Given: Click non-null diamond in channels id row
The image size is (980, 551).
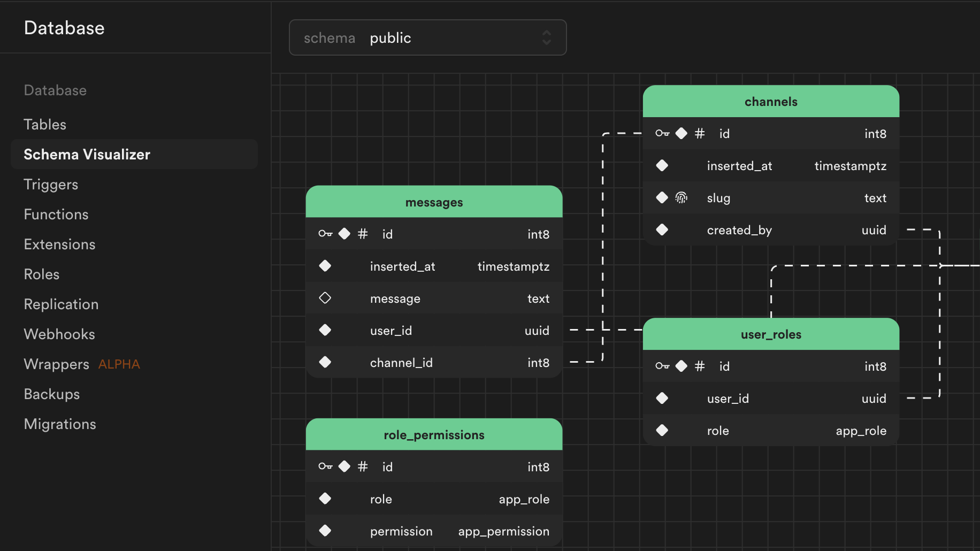Looking at the screenshot, I should pyautogui.click(x=682, y=133).
